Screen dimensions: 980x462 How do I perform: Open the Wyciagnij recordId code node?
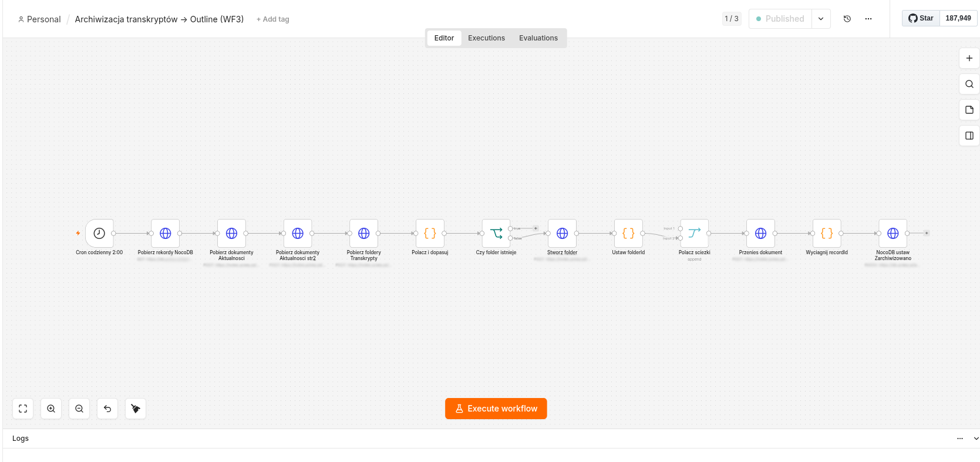(x=827, y=233)
